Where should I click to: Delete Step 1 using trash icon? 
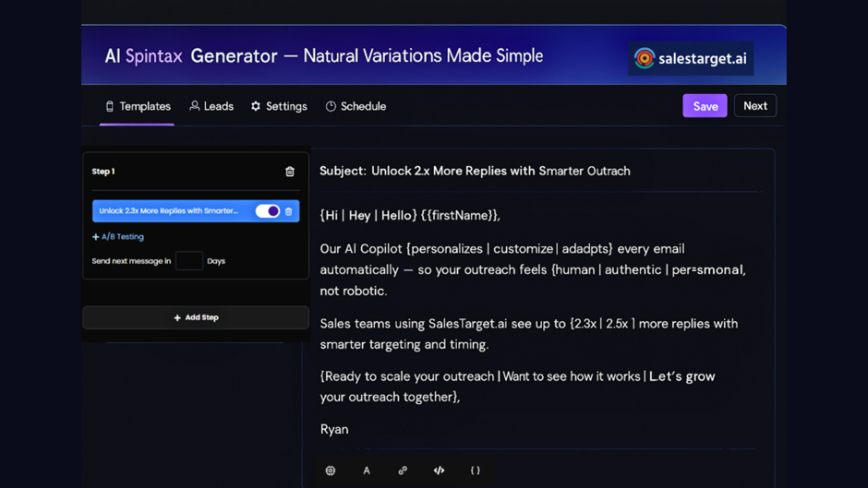coord(290,172)
